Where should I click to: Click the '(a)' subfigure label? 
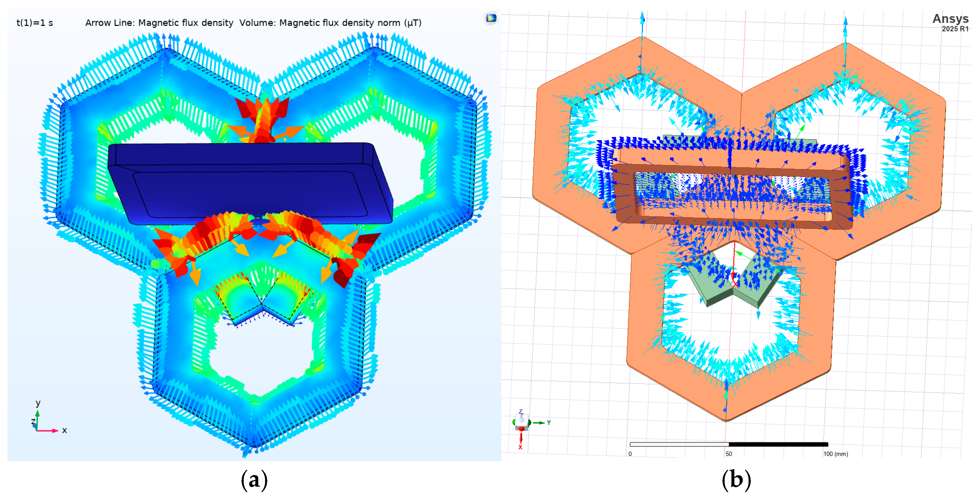click(254, 480)
